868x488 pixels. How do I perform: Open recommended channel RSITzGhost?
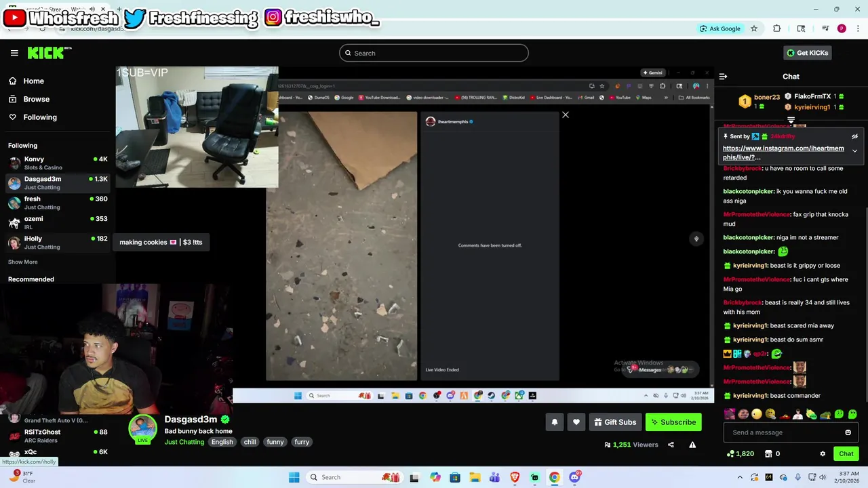point(58,436)
